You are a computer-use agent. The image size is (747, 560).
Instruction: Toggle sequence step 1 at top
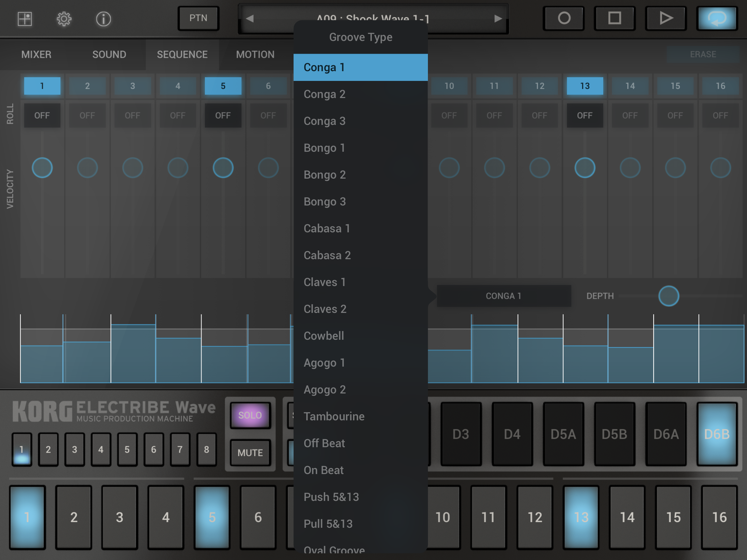pos(42,86)
